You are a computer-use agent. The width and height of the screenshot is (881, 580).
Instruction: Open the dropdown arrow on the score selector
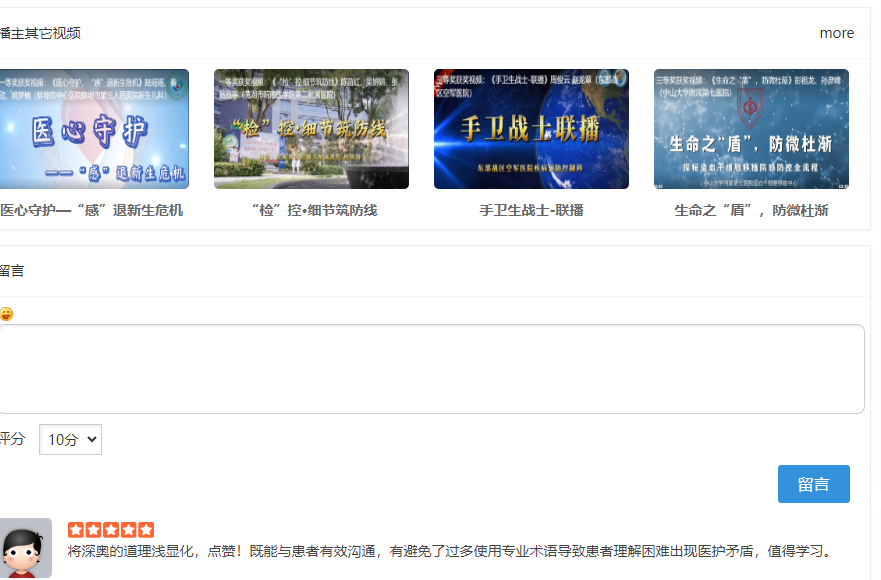coord(93,439)
